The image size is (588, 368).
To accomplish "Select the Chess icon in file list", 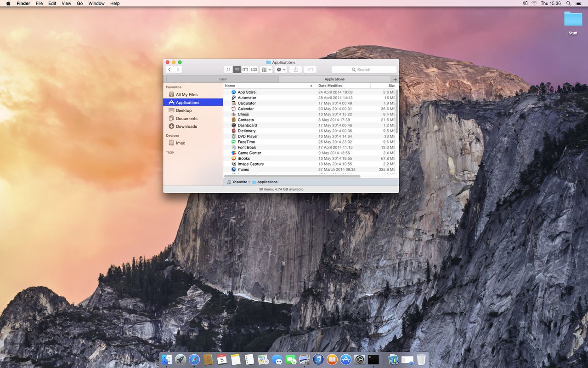I will 233,114.
